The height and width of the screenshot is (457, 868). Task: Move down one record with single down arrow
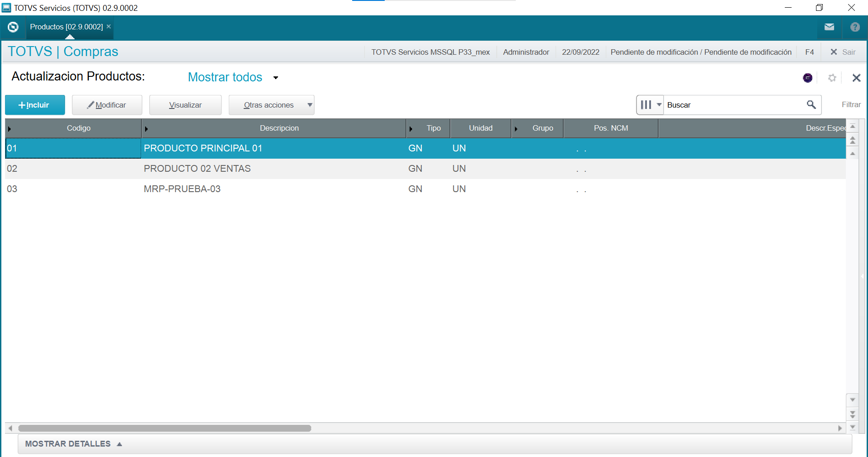853,400
